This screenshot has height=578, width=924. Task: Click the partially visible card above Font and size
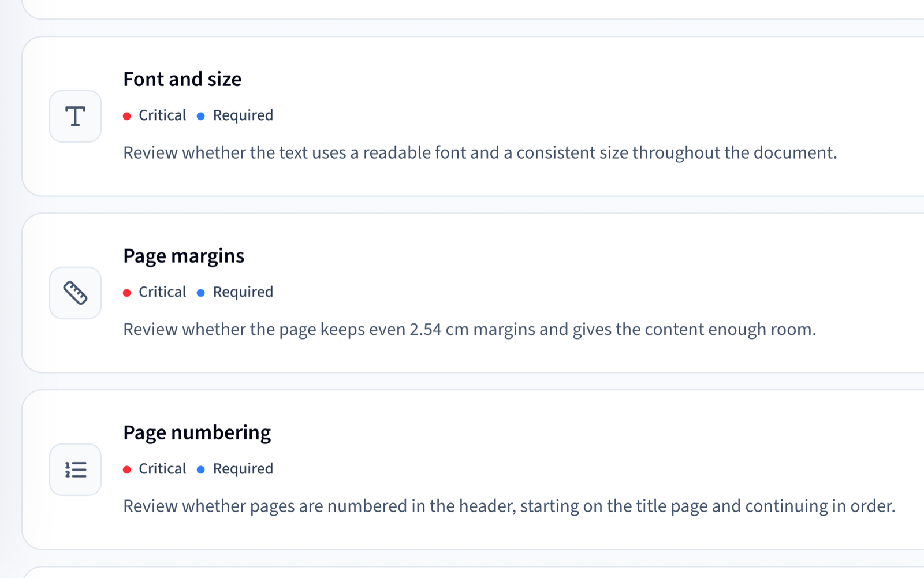[x=473, y=9]
